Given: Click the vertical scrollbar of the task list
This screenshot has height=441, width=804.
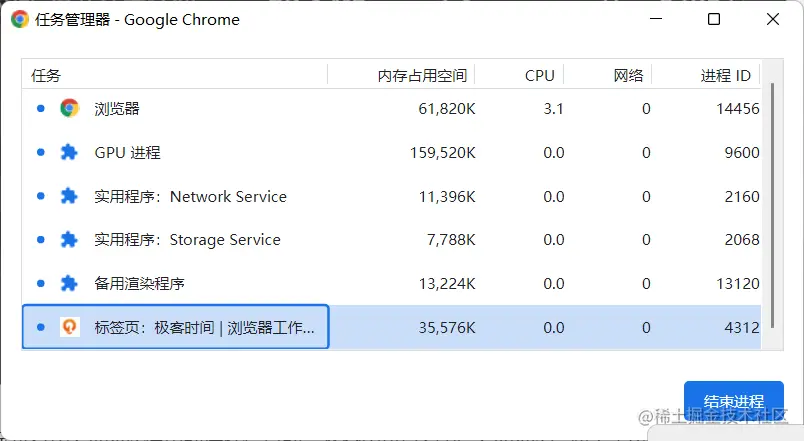Looking at the screenshot, I should click(x=771, y=200).
